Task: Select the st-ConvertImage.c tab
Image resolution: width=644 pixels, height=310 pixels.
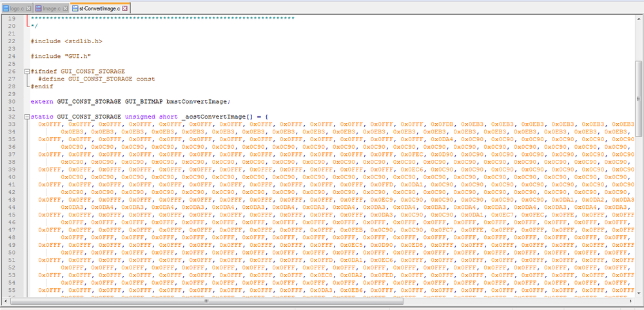Action: tap(99, 8)
